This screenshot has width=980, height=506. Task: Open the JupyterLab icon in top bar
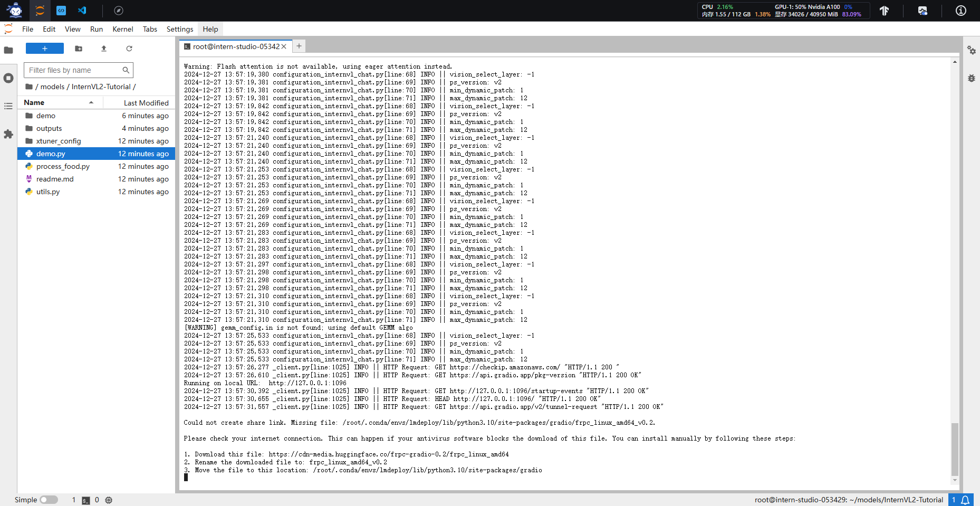[x=40, y=11]
